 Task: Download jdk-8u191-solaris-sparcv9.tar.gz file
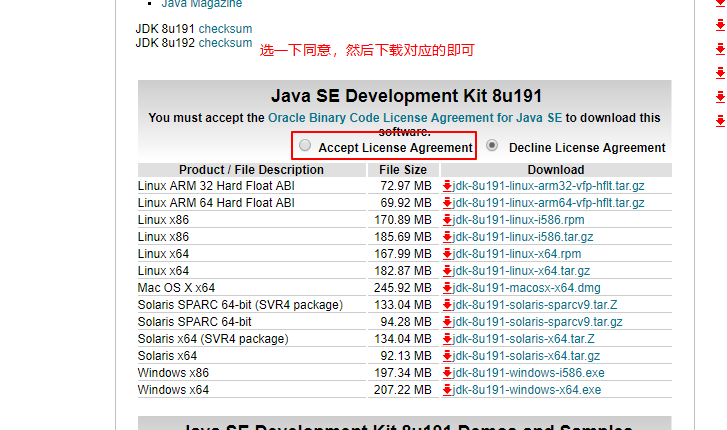[x=538, y=322]
